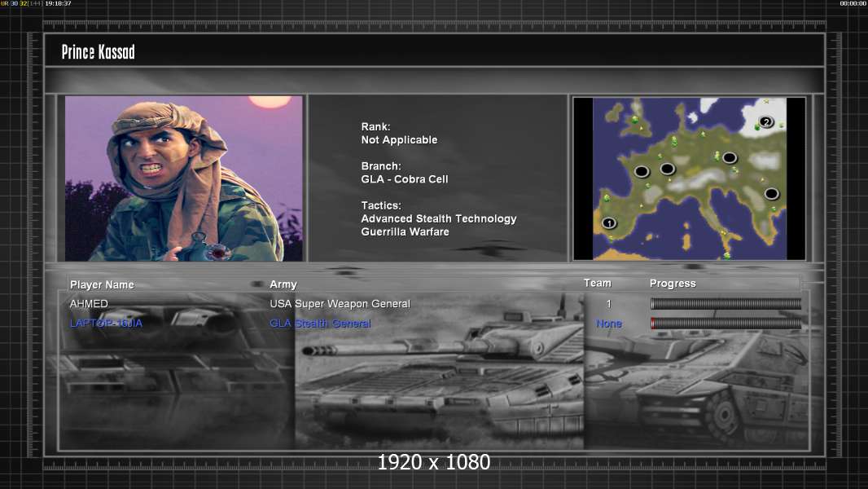Image resolution: width=868 pixels, height=489 pixels.
Task: Click the team value None
Action: [609, 324]
